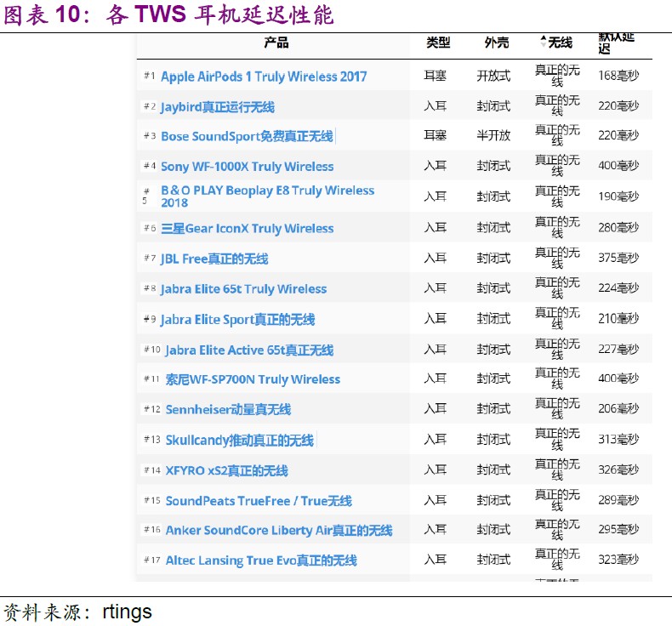Open Apple AirPods 1 Truly Wireless 2017 link
The height and width of the screenshot is (626, 672).
[264, 77]
